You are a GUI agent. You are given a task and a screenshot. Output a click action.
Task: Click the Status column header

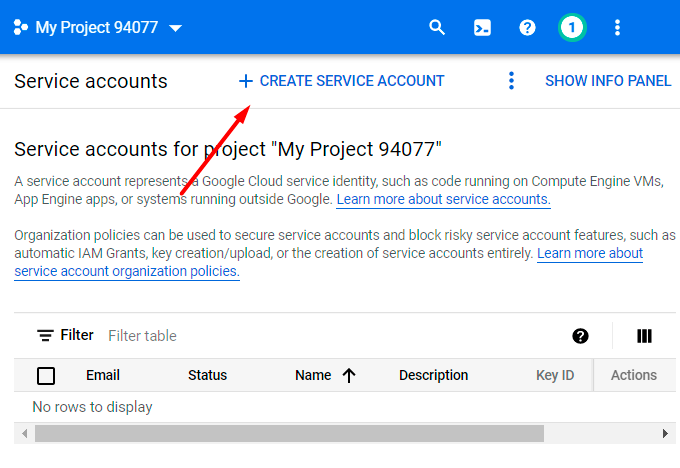point(207,376)
